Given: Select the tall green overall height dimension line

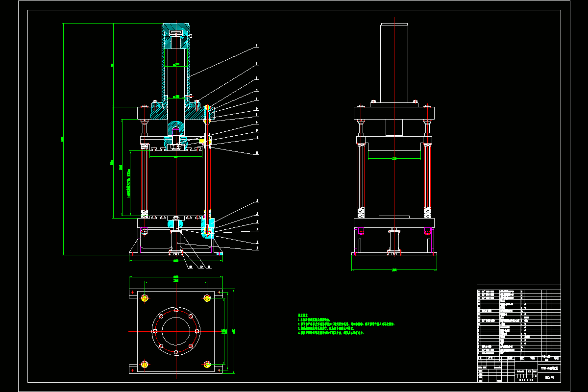Looking at the screenshot, I should (63, 140).
